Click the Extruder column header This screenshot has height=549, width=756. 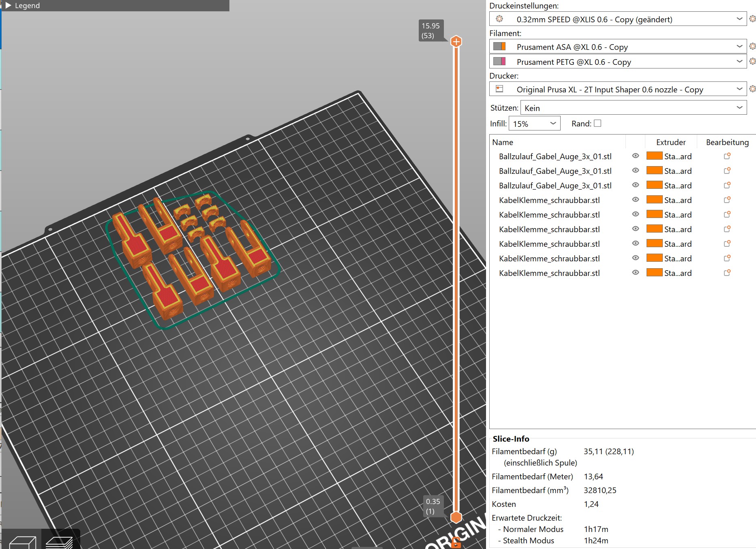tap(671, 142)
